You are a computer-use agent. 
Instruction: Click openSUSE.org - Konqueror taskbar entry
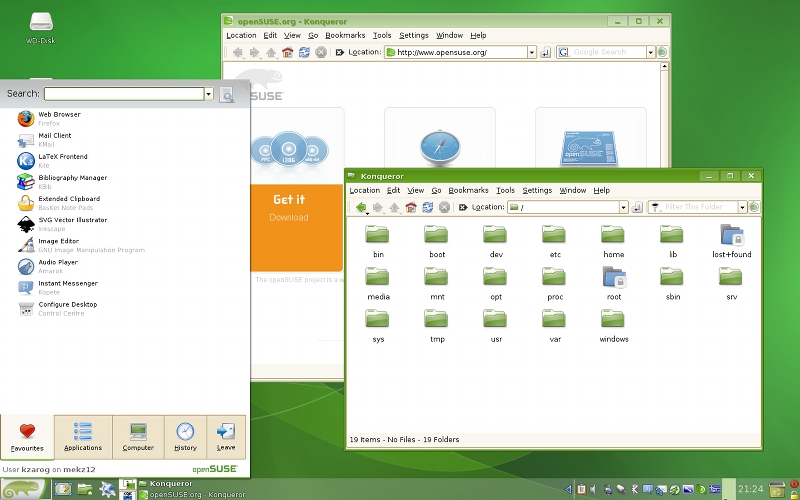click(x=193, y=494)
